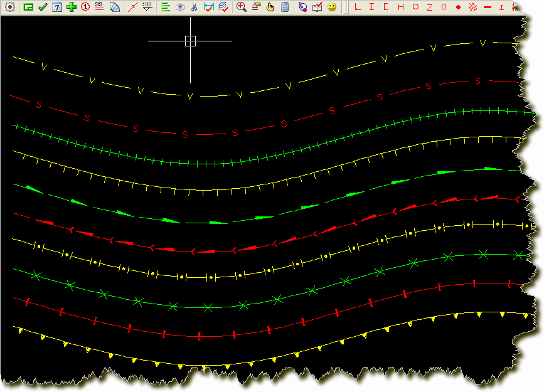Select the red I-beam profile icon
The height and width of the screenshot is (392, 544).
click(371, 7)
